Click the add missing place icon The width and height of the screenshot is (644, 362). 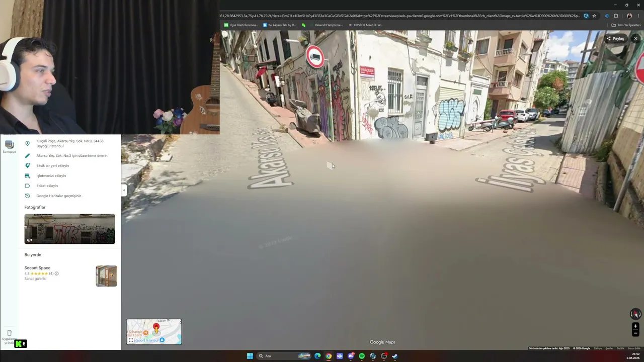click(x=27, y=166)
